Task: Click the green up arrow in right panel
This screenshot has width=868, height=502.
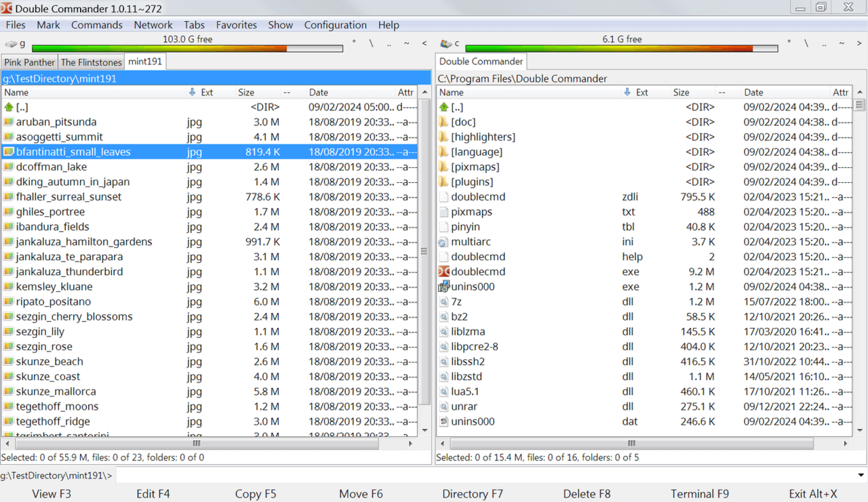Action: pos(443,107)
